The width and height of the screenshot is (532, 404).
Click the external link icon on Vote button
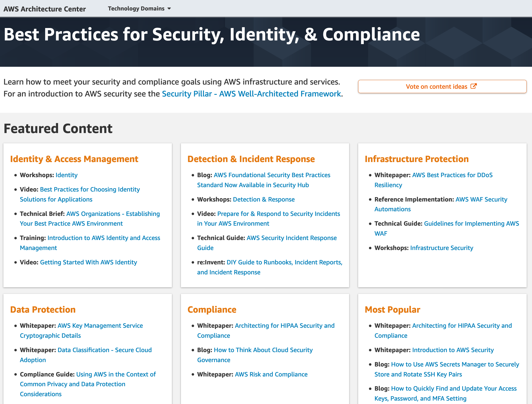coord(473,86)
